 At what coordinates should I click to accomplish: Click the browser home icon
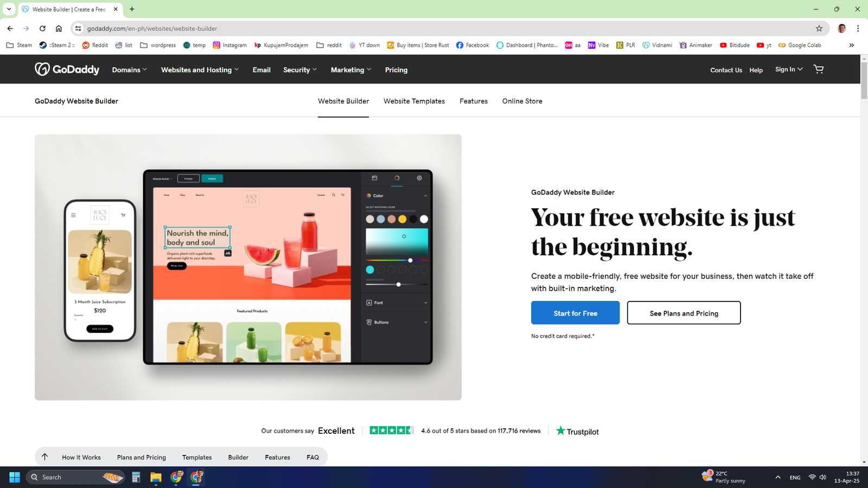point(59,28)
